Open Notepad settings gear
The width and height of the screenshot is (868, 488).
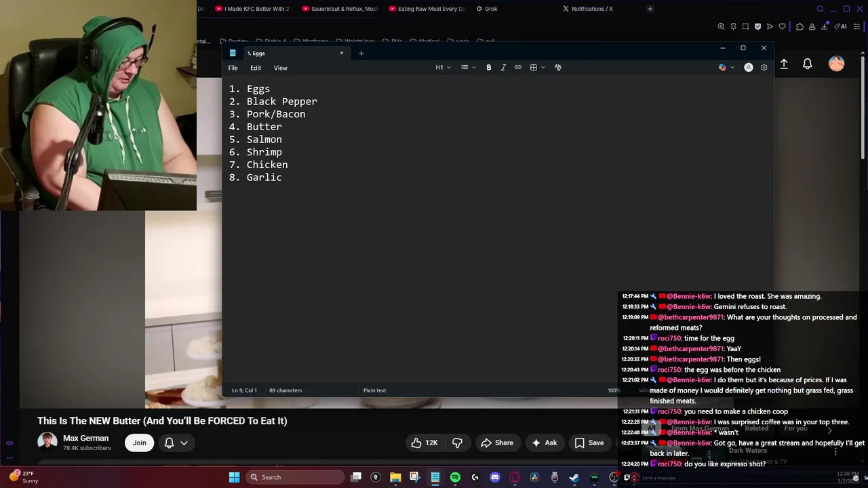(x=764, y=67)
